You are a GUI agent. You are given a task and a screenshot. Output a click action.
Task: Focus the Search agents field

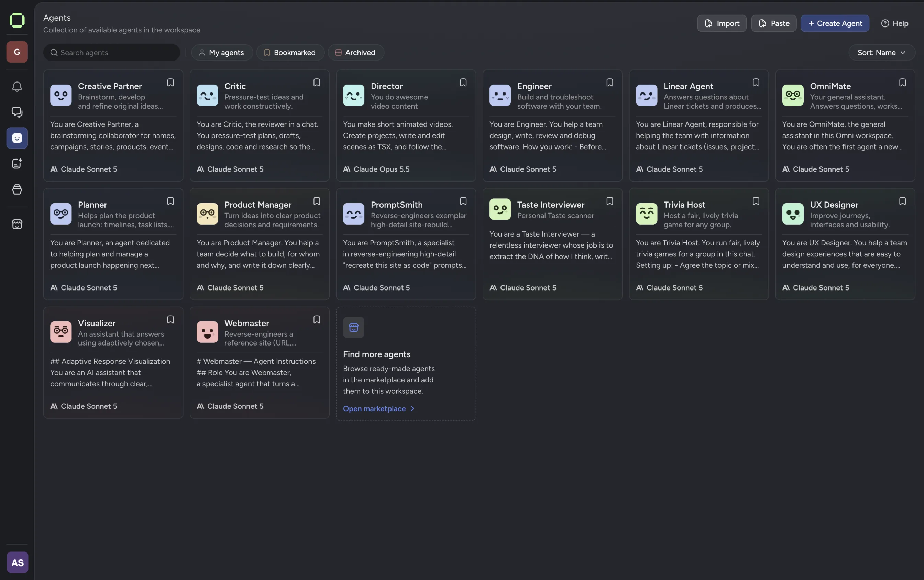coord(112,53)
